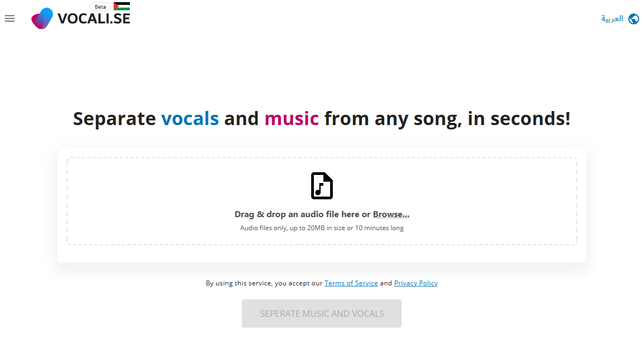644x339 pixels.
Task: Click the "Audio files only, up to 20MB" note
Action: (321, 228)
